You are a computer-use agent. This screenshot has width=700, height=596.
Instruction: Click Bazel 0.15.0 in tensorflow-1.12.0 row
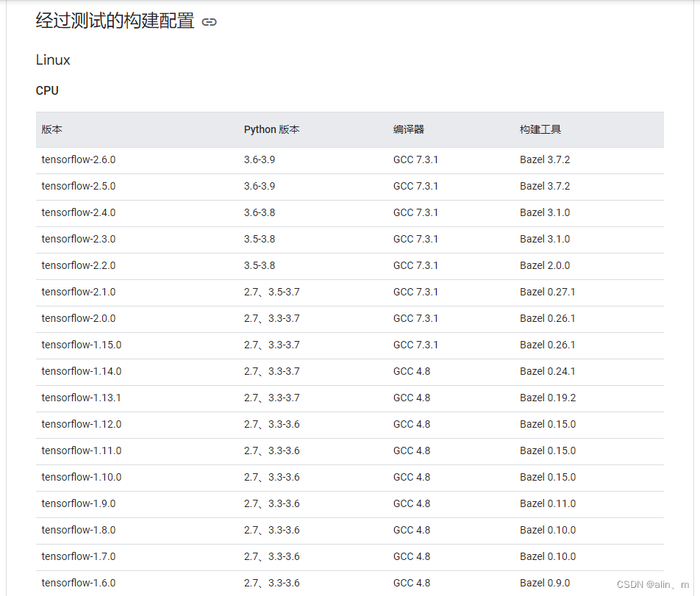(548, 424)
